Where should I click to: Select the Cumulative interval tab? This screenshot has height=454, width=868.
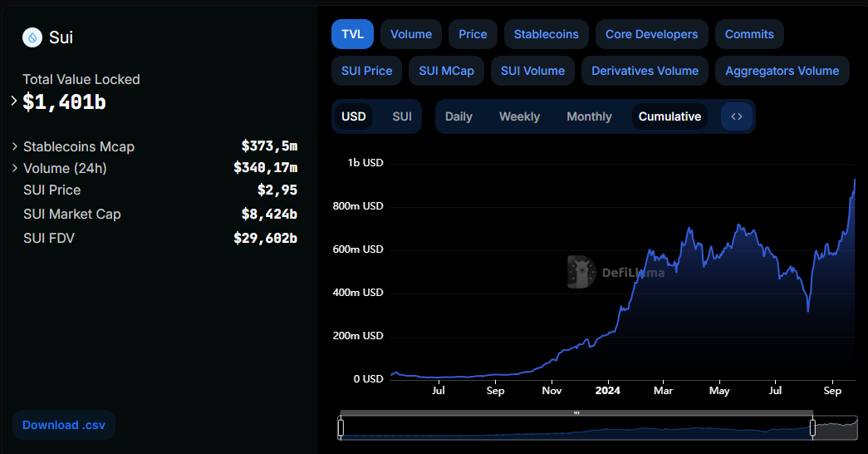[x=669, y=116]
